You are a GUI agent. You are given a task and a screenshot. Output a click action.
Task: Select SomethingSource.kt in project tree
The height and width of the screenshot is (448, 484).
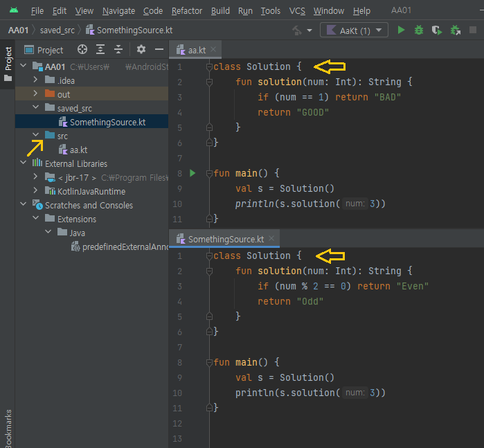91,122
